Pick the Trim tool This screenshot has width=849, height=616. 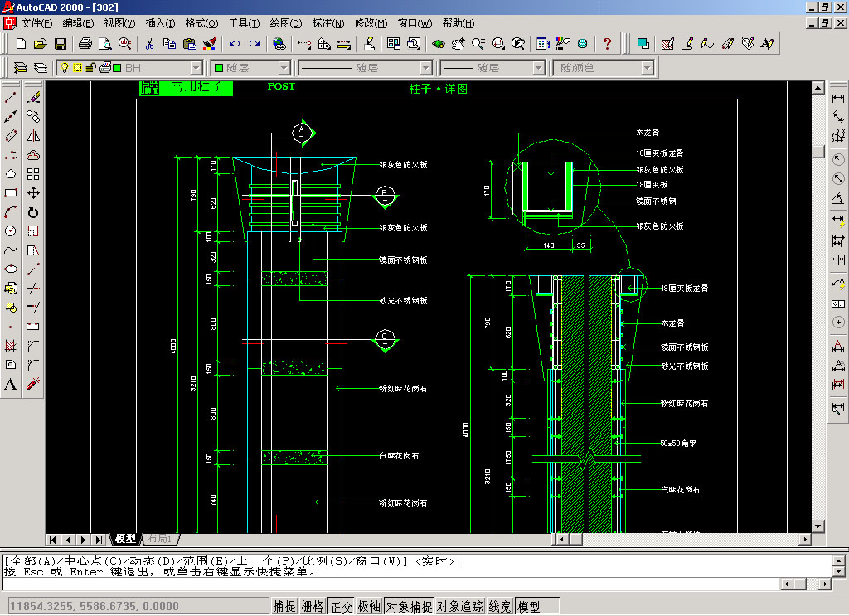coord(33,288)
